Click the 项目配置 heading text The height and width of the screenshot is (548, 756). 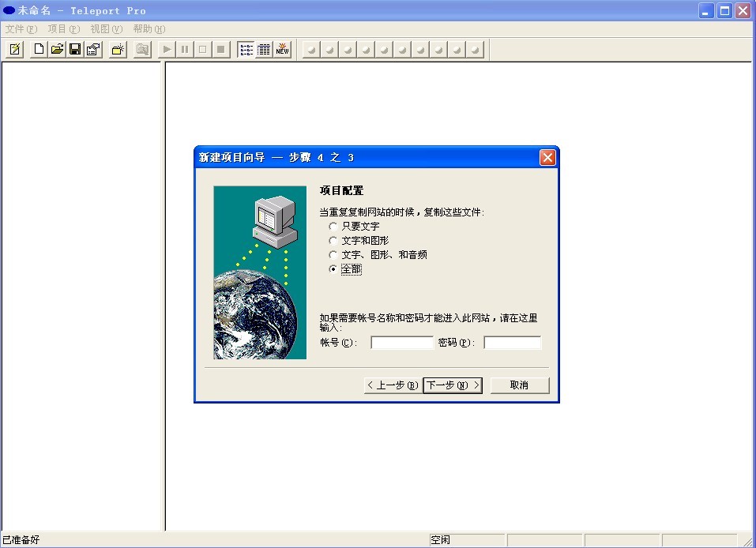coord(341,190)
